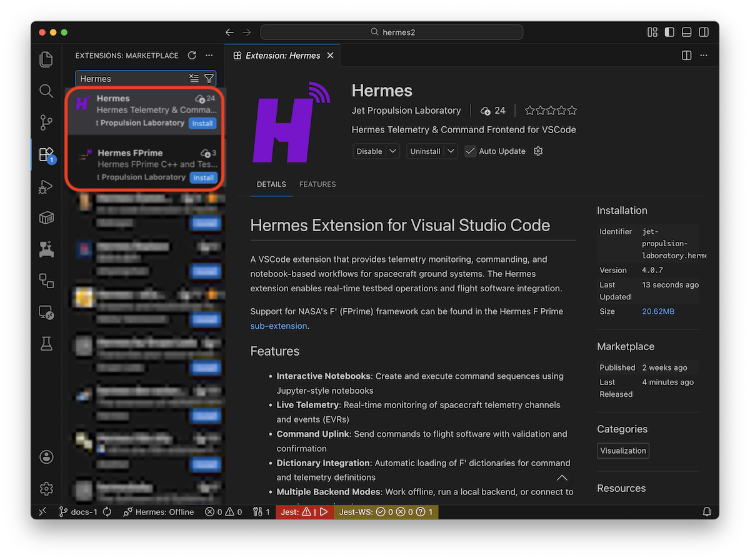The height and width of the screenshot is (560, 750).
Task: Open the Run and Debug view
Action: 46,186
